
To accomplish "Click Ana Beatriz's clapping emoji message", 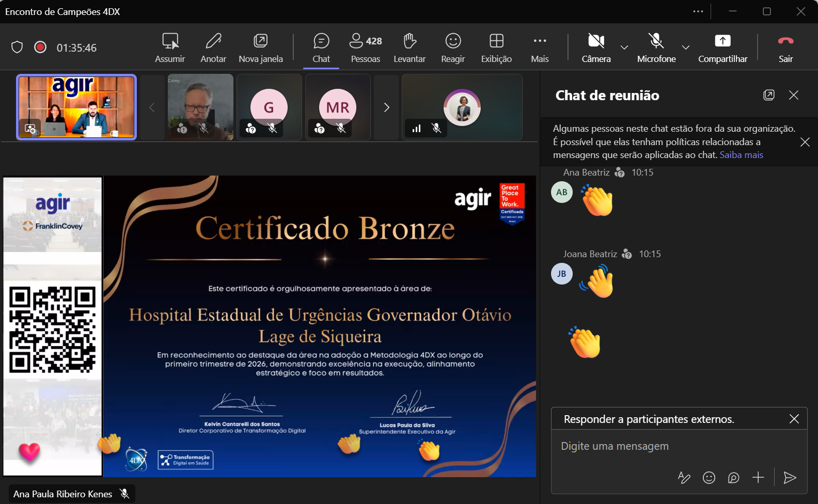I will [597, 201].
